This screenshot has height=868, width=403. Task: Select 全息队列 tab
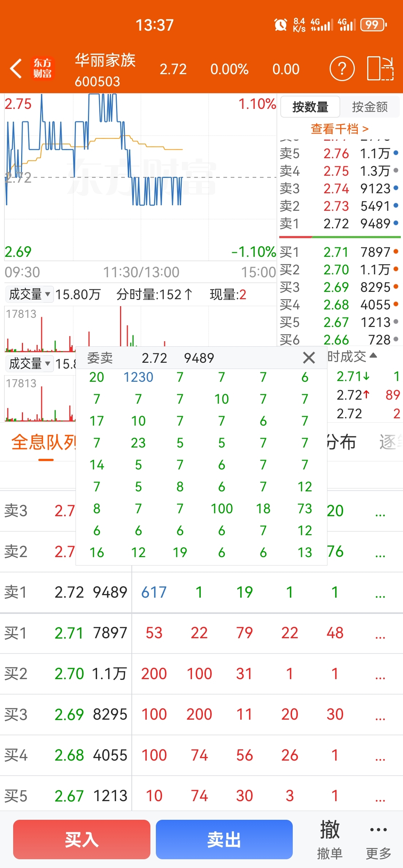coord(44,442)
